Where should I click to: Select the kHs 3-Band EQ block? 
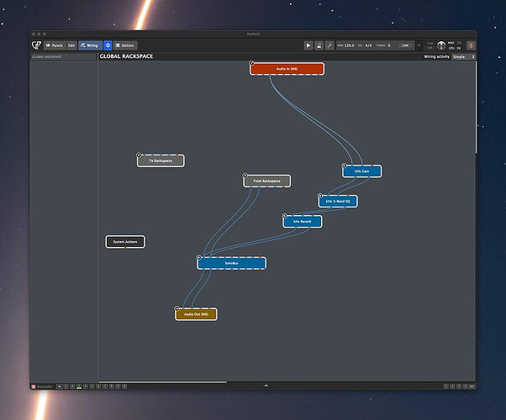[338, 202]
